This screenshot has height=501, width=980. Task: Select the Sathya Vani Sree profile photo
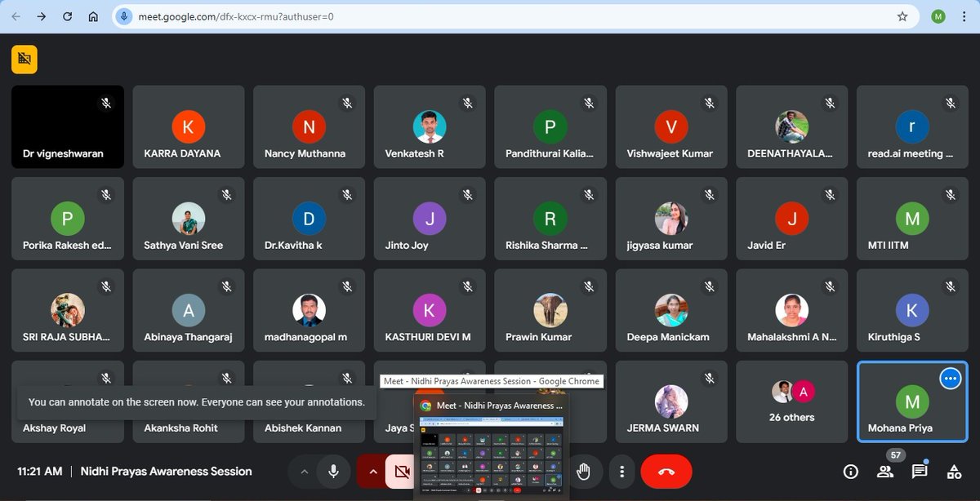coord(189,219)
